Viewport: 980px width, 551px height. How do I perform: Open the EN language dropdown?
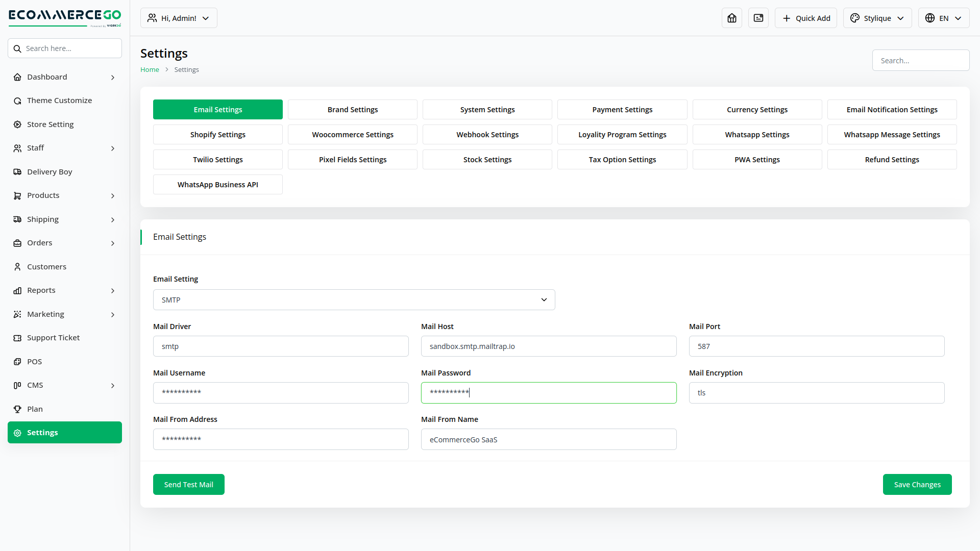(x=943, y=18)
